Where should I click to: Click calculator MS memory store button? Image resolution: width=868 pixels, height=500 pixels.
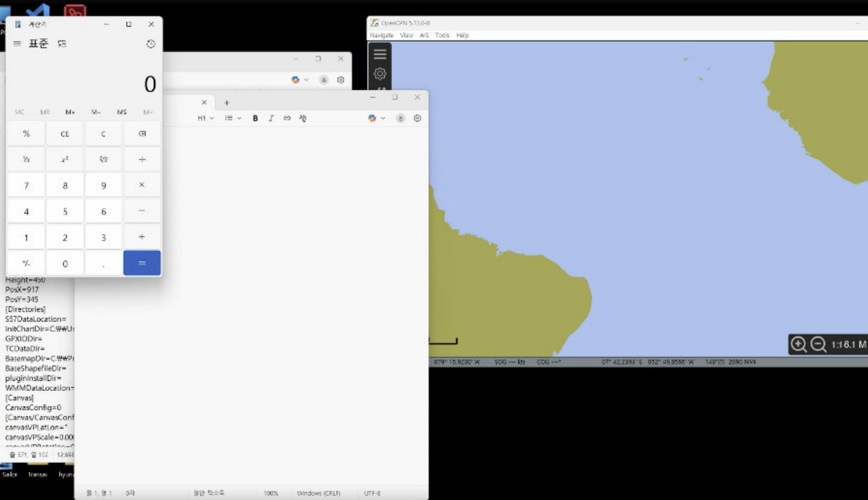(122, 112)
